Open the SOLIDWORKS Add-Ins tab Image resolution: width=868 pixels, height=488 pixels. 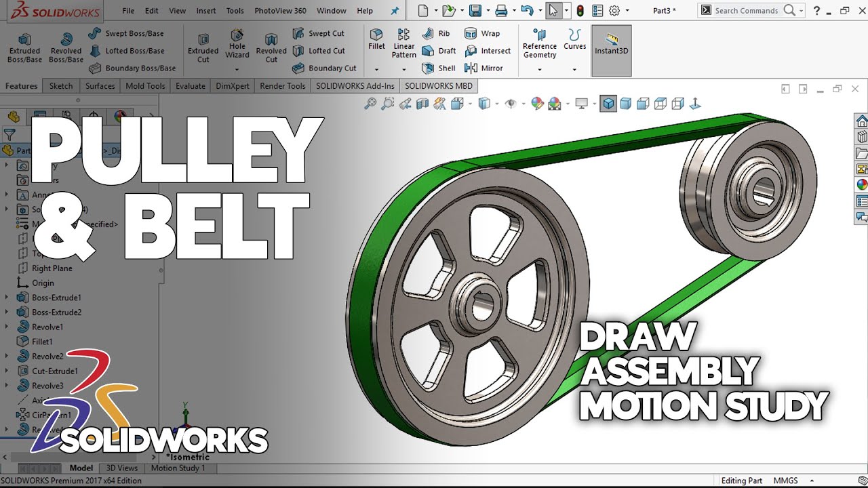click(x=355, y=86)
